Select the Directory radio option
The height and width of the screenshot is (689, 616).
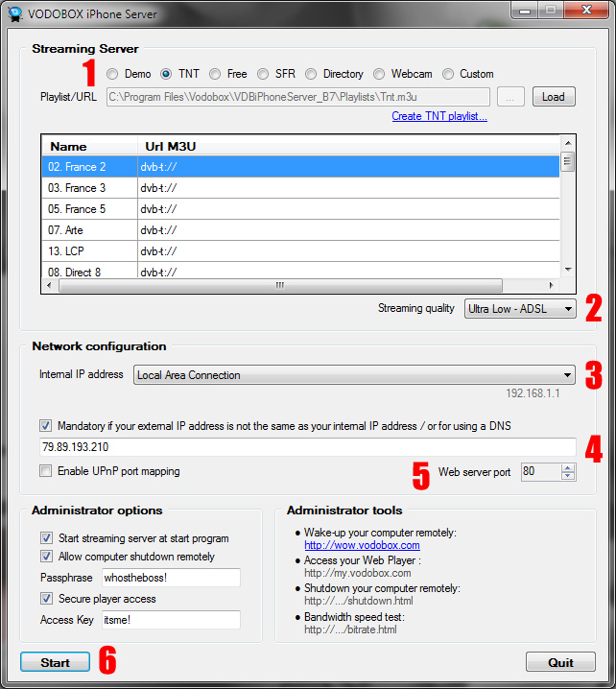point(311,74)
